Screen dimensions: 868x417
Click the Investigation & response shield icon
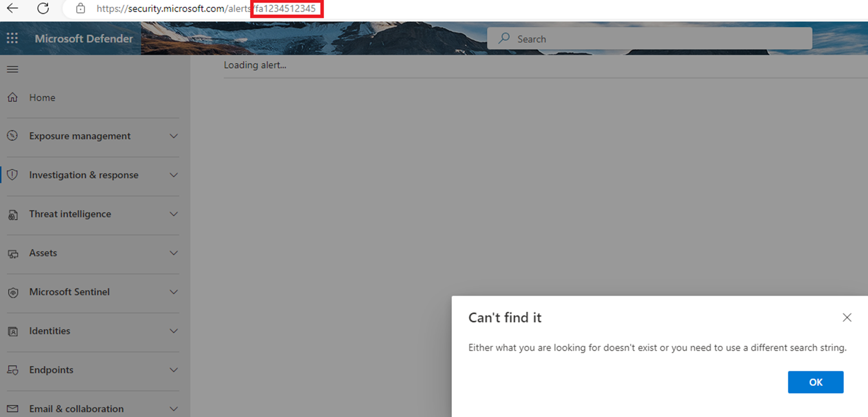pos(13,175)
